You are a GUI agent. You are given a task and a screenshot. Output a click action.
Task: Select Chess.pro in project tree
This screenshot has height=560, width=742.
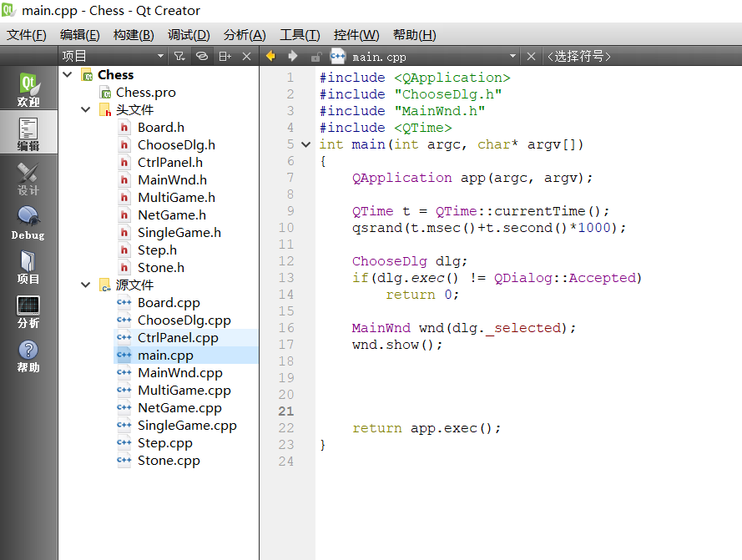point(146,93)
